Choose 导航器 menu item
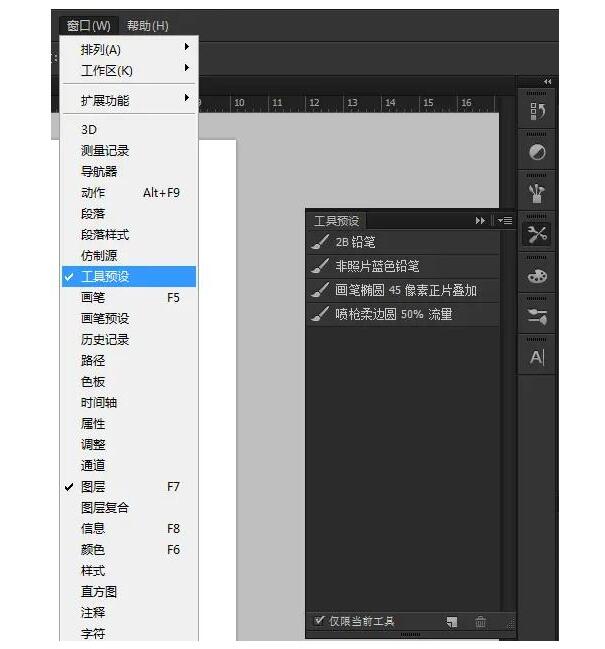 click(129, 171)
